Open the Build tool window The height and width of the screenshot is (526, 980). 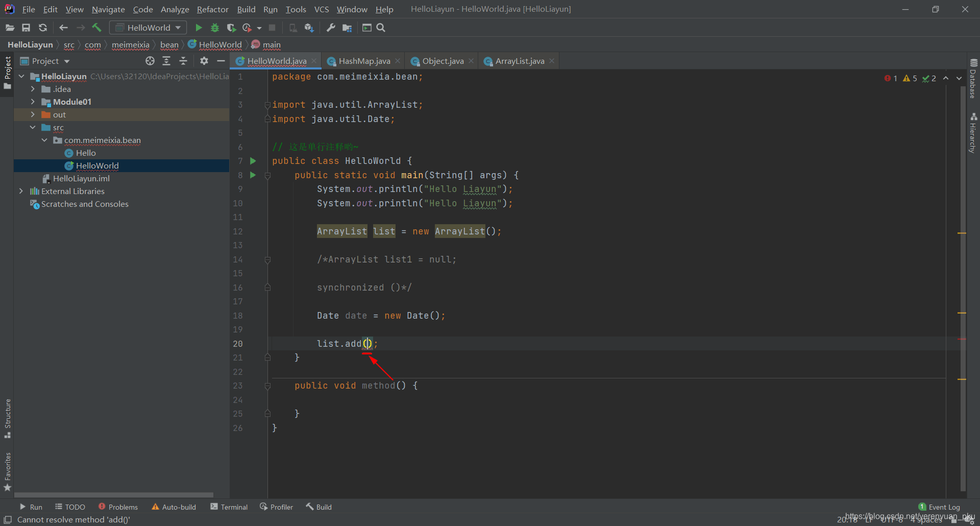click(x=318, y=507)
